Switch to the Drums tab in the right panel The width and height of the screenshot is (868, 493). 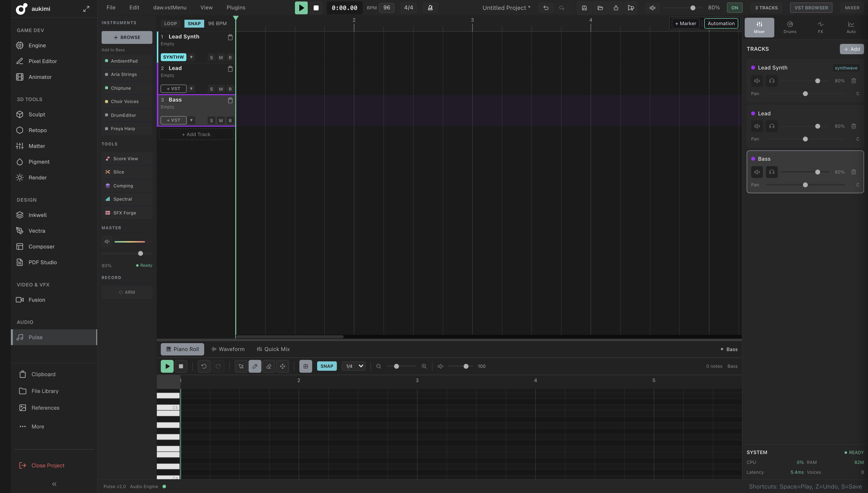(790, 27)
